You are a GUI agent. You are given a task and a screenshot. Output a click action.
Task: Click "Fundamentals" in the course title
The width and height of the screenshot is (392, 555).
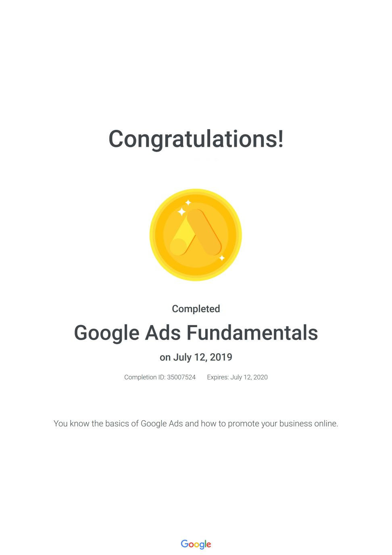252,333
